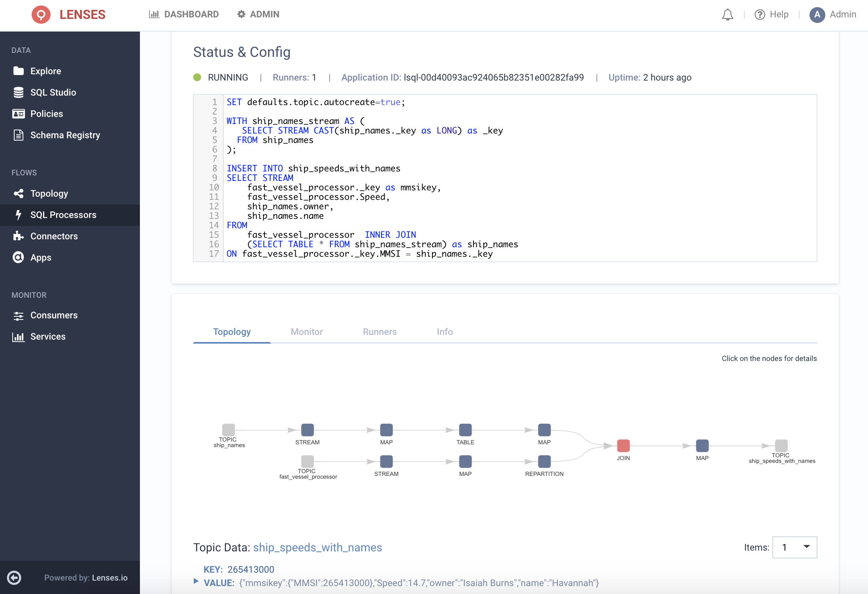868x594 pixels.
Task: Select the TABLE node in the topology
Action: pyautogui.click(x=465, y=430)
